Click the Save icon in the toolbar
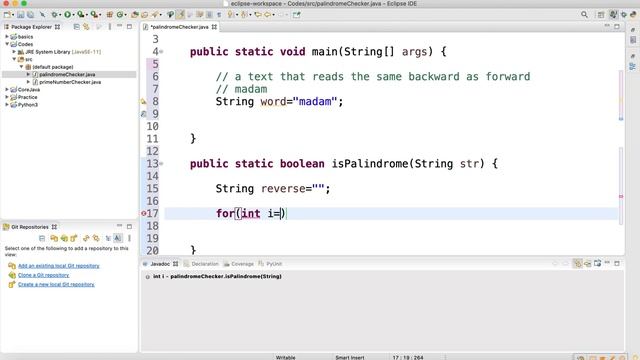This screenshot has width=640, height=360. point(20,15)
